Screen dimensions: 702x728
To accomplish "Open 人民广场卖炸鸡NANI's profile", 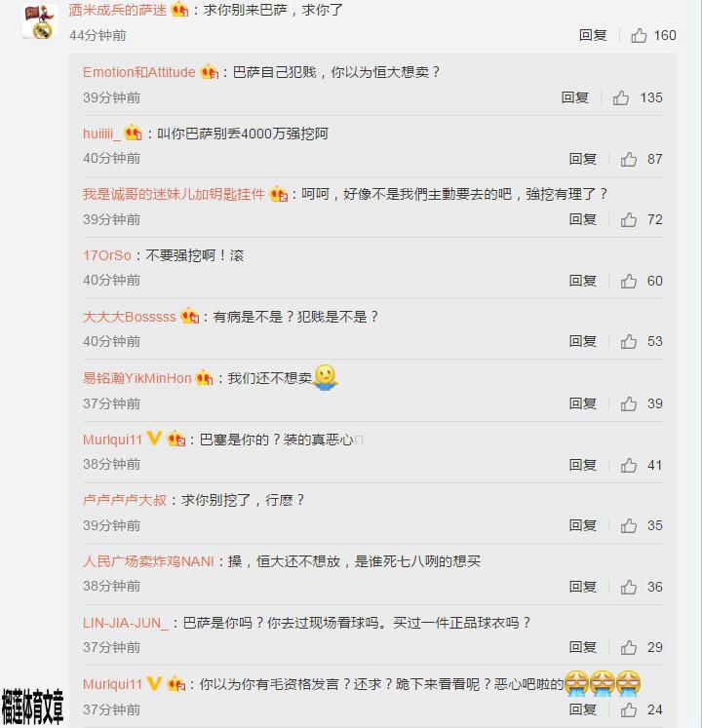I will click(x=148, y=561).
